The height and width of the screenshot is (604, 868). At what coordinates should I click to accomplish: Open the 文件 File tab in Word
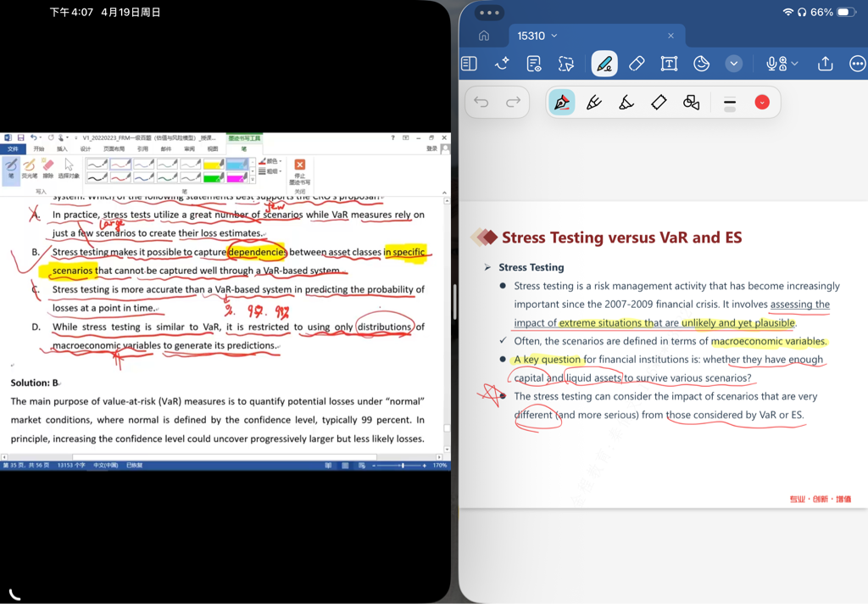click(x=13, y=148)
